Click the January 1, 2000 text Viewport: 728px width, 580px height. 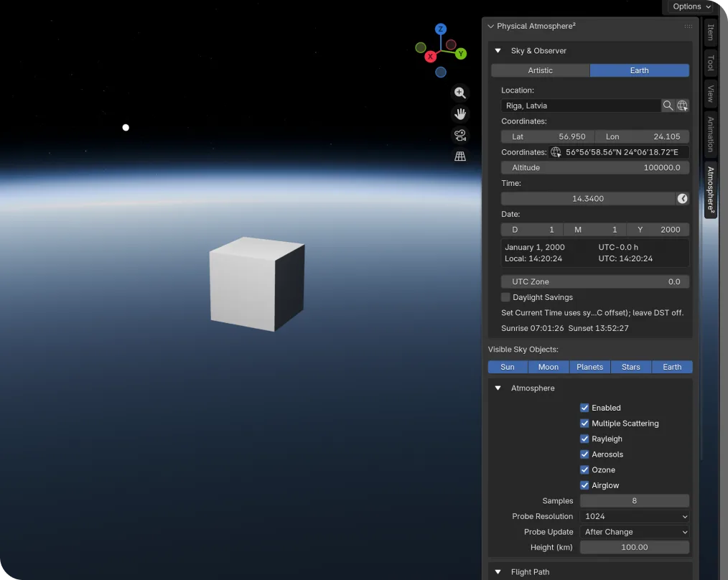tap(535, 247)
